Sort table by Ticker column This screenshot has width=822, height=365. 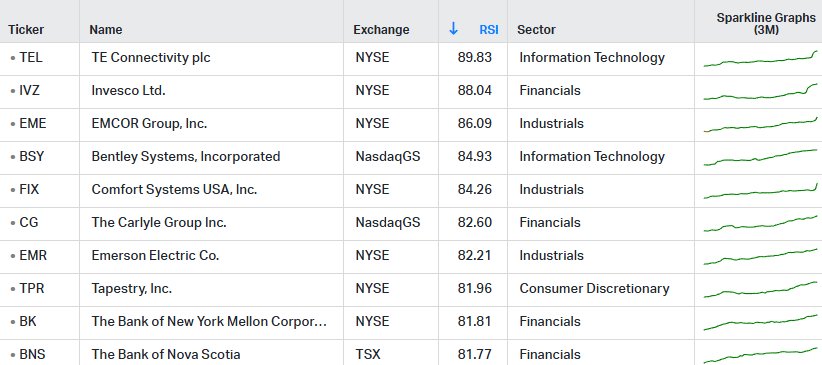(x=26, y=30)
